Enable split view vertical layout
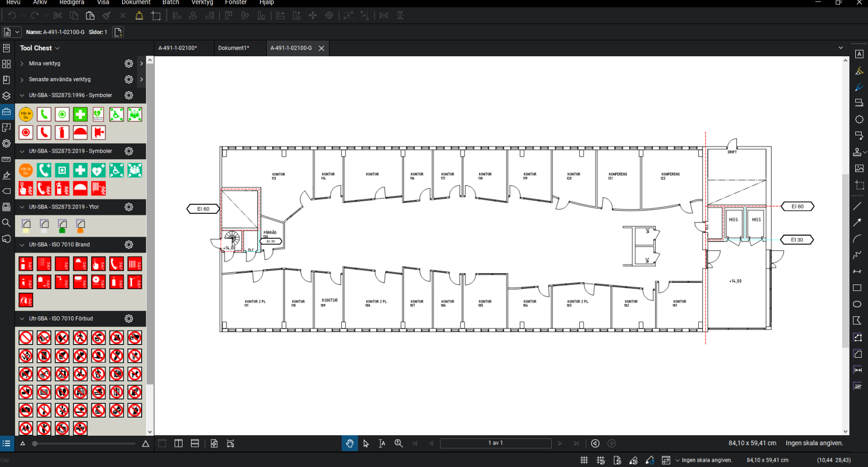The image size is (868, 467). (x=179, y=444)
